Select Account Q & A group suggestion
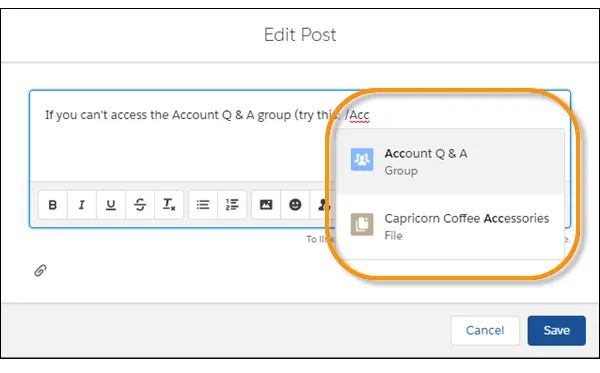Screen dimensions: 600x373 click(450, 161)
